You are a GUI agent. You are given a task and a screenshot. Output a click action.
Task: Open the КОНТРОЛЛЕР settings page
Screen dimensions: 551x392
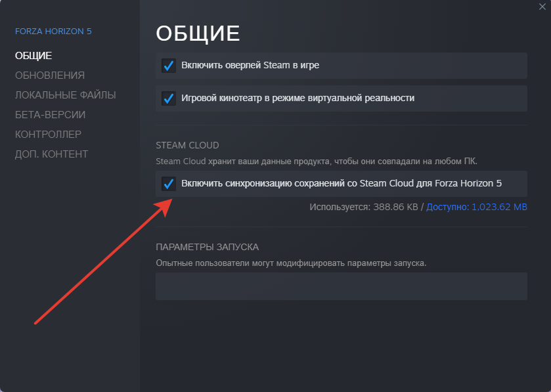tap(49, 135)
